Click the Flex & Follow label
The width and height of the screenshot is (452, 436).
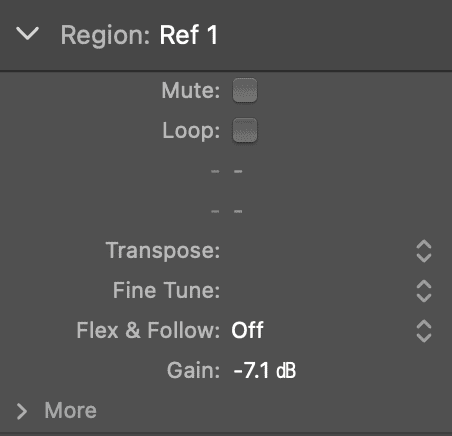[148, 330]
